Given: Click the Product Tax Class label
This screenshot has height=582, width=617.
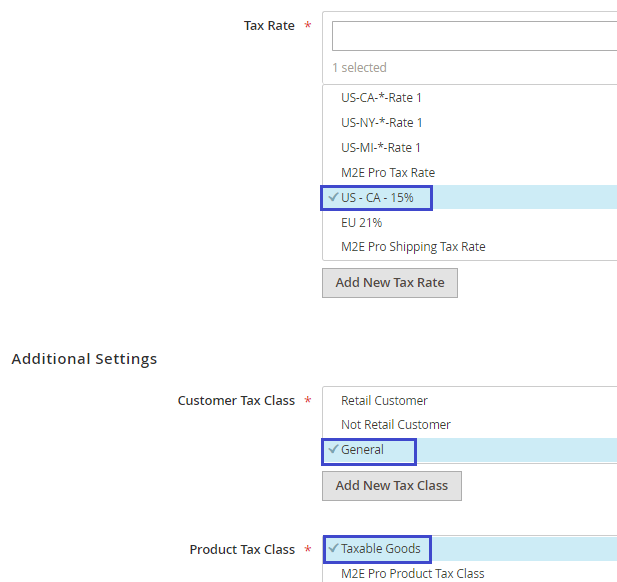Looking at the screenshot, I should tap(242, 550).
